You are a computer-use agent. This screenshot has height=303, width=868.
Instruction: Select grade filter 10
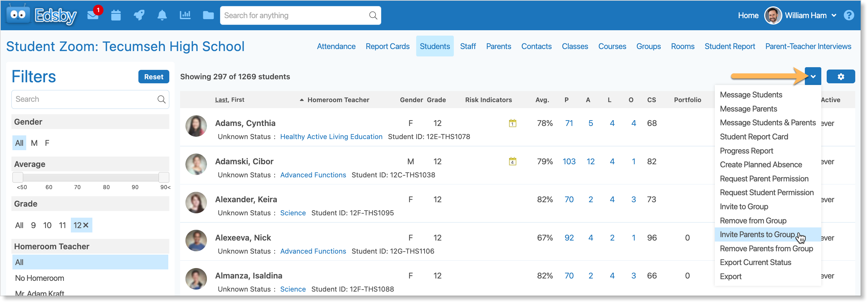47,225
